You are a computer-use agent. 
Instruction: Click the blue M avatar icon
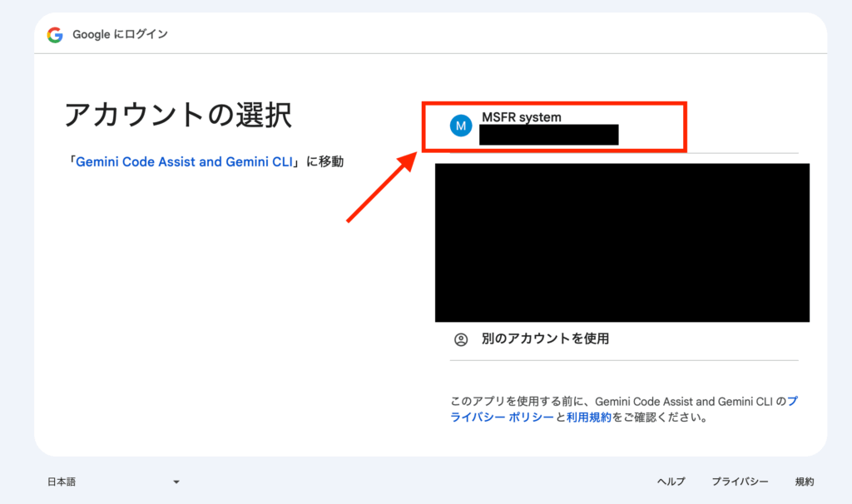[461, 126]
